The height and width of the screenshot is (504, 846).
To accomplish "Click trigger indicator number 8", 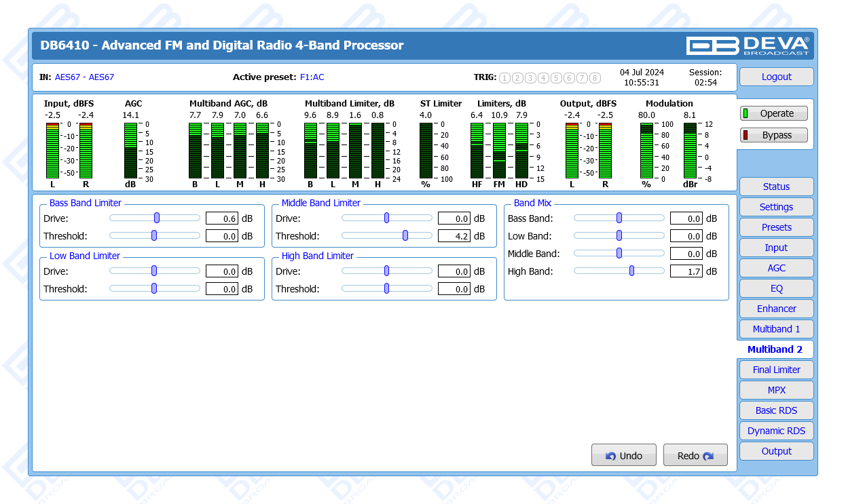I will pos(595,78).
